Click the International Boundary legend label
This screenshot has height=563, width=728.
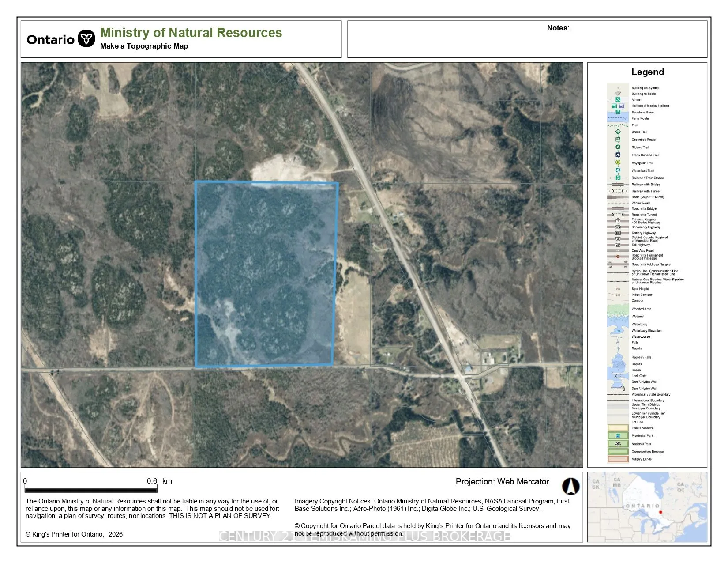[648, 401]
